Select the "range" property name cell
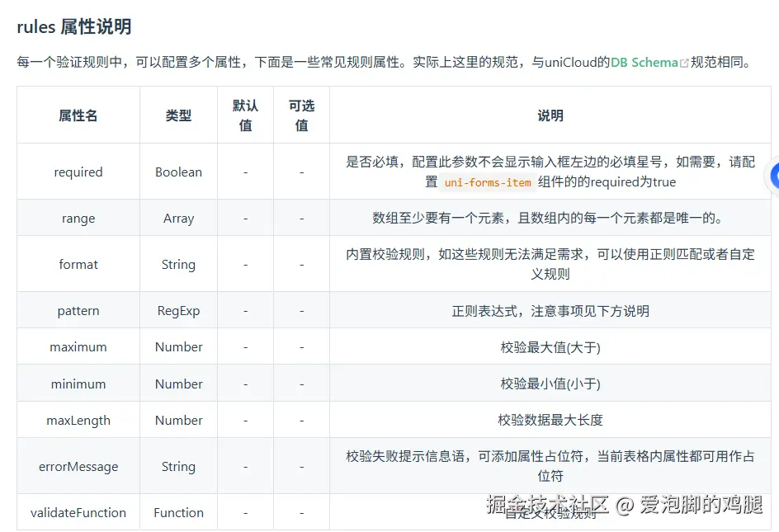The width and height of the screenshot is (779, 532). click(x=78, y=218)
